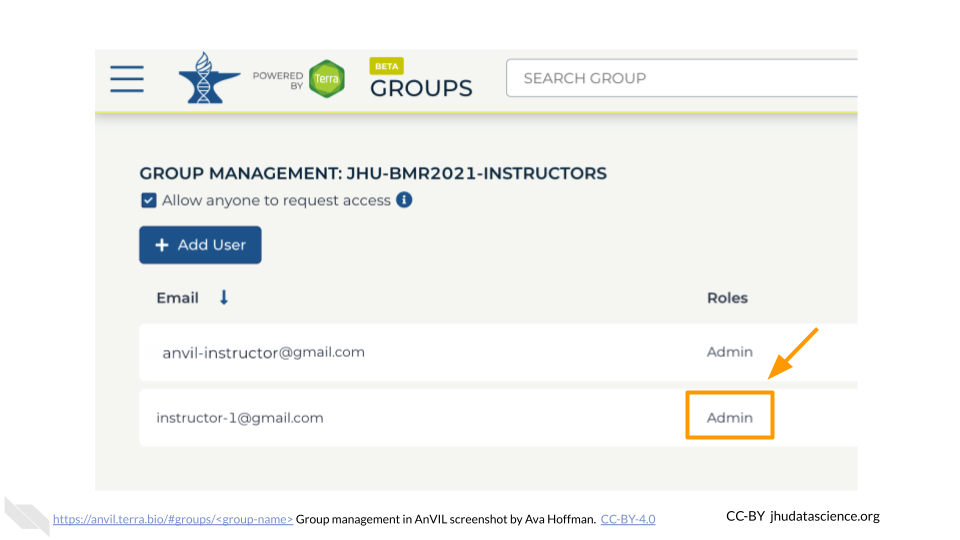Click the highlighted Admin role for instructor-1
Image resolution: width=960 pixels, height=540 pixels.
pos(730,417)
